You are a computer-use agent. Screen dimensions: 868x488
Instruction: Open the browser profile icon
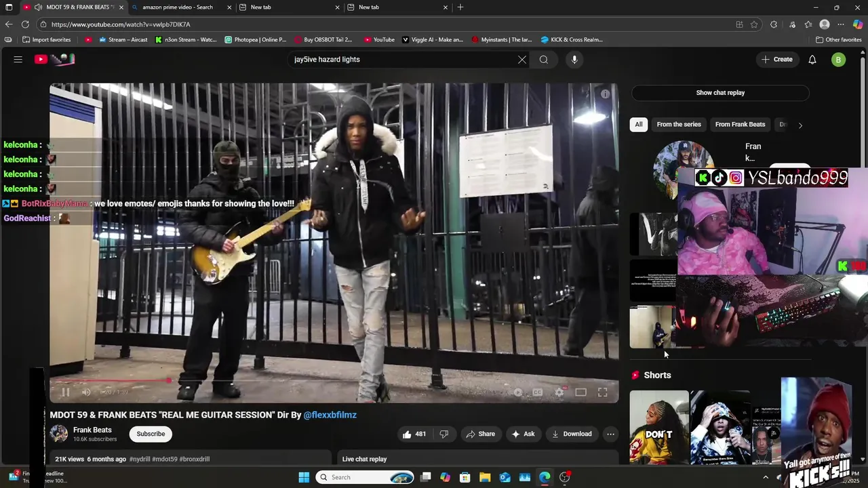coord(825,24)
